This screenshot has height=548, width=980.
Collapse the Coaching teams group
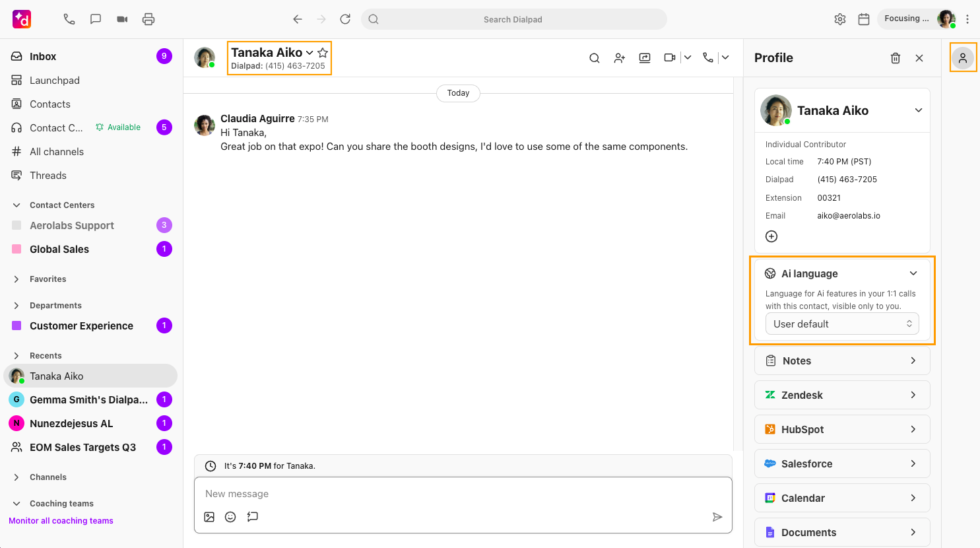(x=16, y=504)
